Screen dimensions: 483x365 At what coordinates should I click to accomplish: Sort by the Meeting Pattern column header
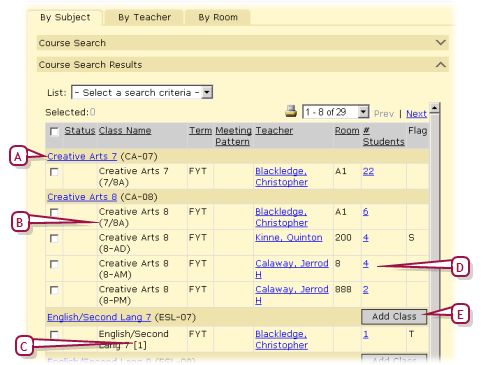pyautogui.click(x=233, y=136)
